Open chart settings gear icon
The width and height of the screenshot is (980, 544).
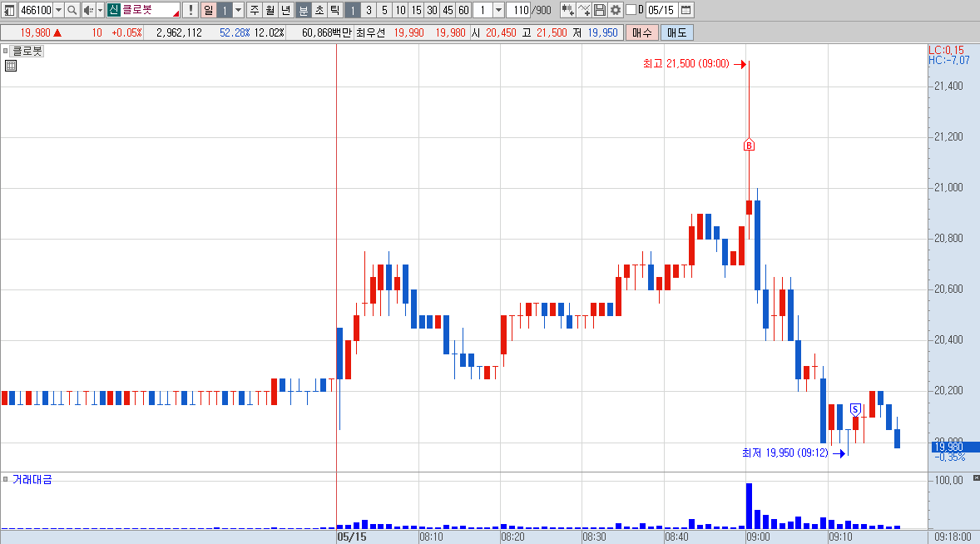click(x=616, y=10)
